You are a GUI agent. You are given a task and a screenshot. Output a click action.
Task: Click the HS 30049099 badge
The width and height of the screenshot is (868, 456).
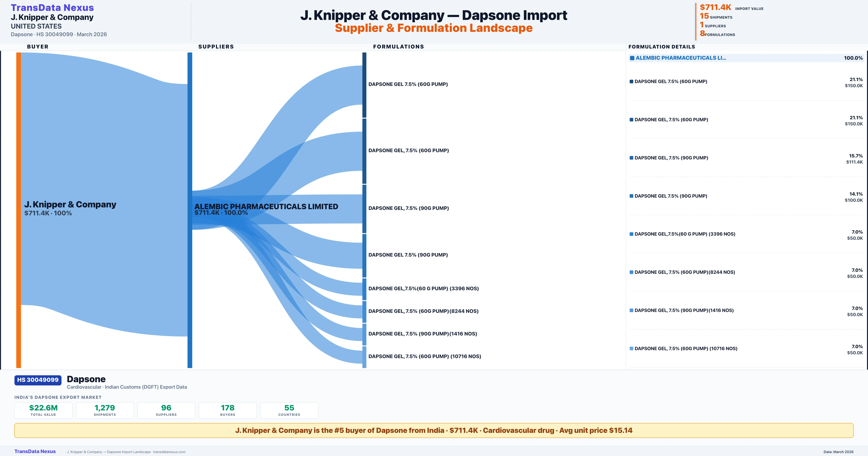(38, 380)
